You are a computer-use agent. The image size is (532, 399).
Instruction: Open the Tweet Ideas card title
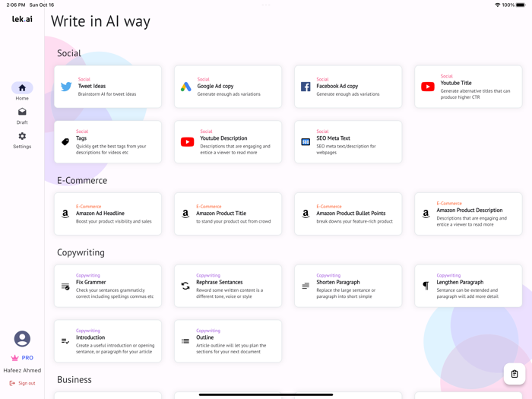click(92, 86)
